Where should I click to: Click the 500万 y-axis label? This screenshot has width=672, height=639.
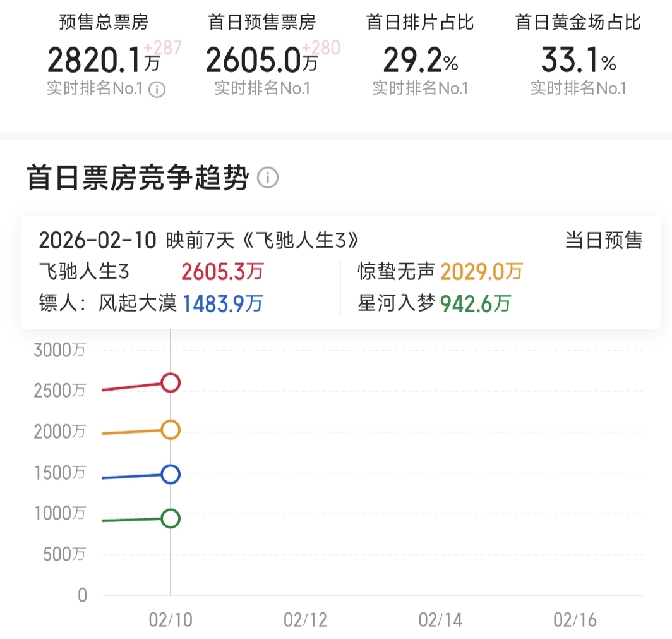pyautogui.click(x=64, y=554)
